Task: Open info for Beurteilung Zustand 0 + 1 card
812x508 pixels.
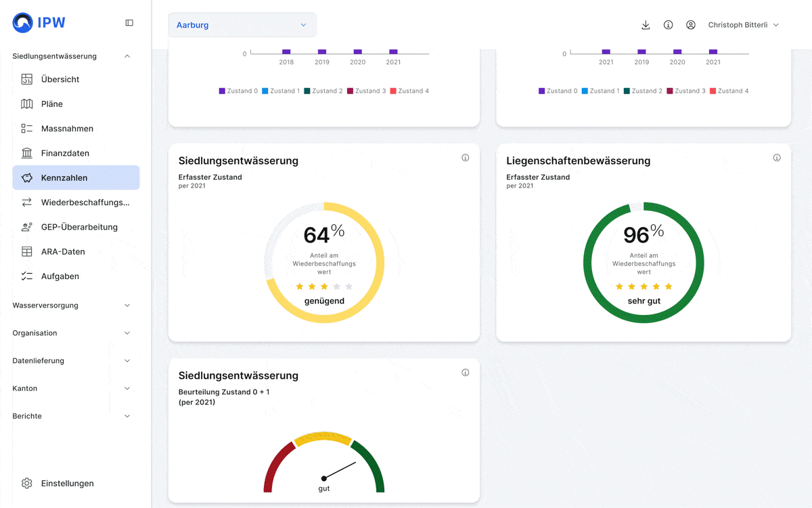Action: pos(466,373)
